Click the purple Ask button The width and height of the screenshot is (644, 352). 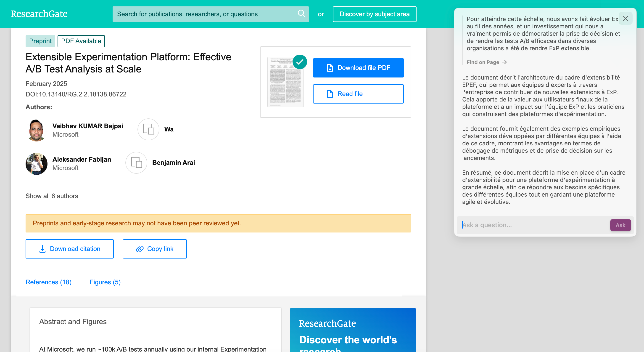(620, 225)
